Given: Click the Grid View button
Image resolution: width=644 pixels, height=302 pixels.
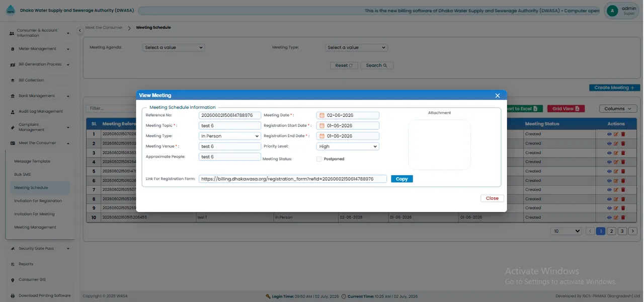Looking at the screenshot, I should tap(566, 109).
